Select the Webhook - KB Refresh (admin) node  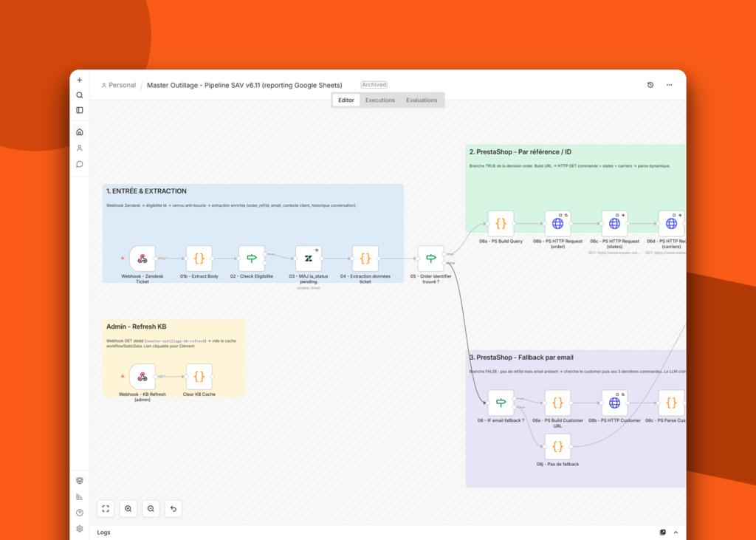[142, 377]
